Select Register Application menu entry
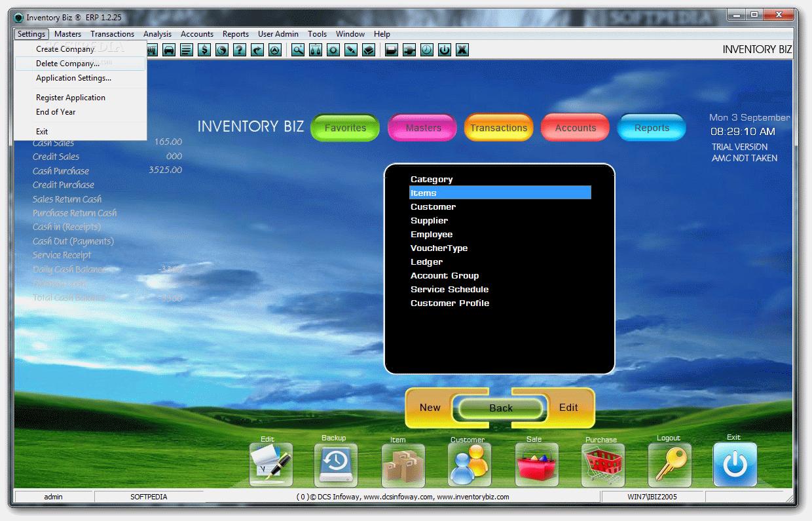This screenshot has height=521, width=812. 80,98
